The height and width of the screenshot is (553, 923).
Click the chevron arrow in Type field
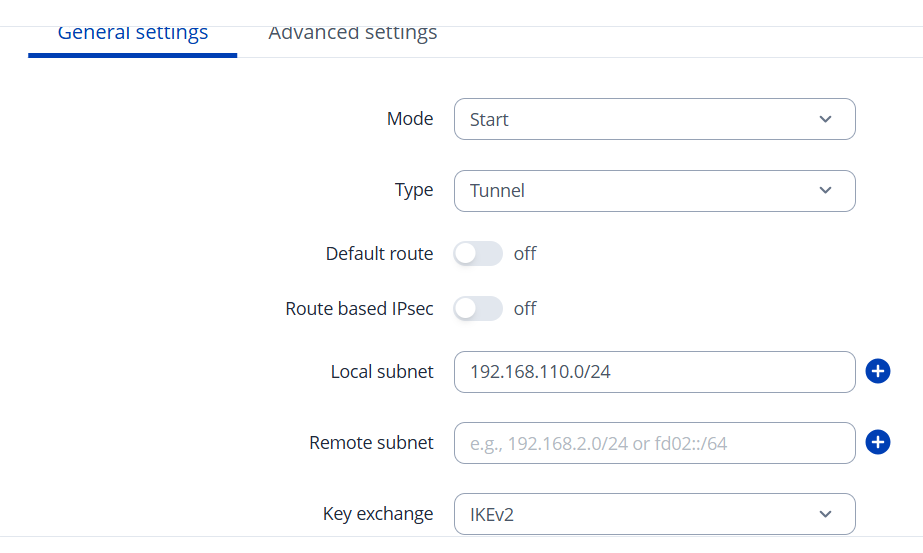825,190
